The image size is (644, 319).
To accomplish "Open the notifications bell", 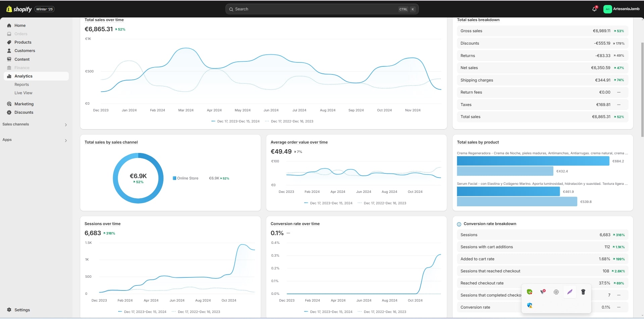I will click(x=594, y=9).
